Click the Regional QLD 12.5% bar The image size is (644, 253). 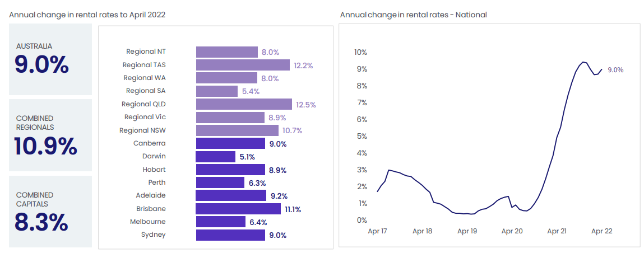tap(244, 104)
